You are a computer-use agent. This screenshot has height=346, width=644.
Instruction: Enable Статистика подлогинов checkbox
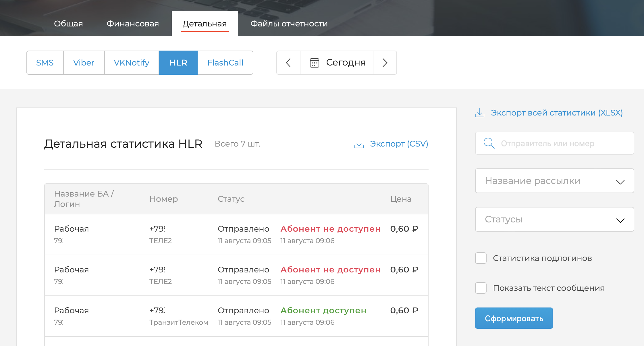point(481,258)
